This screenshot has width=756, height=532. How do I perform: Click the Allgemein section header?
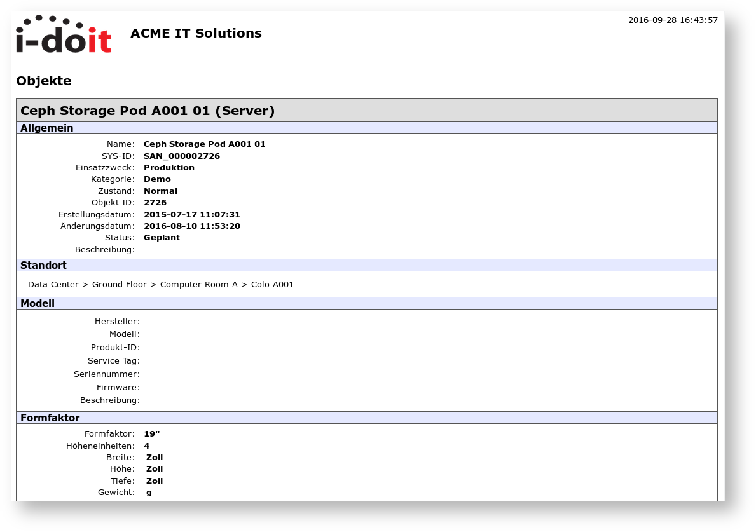point(47,128)
